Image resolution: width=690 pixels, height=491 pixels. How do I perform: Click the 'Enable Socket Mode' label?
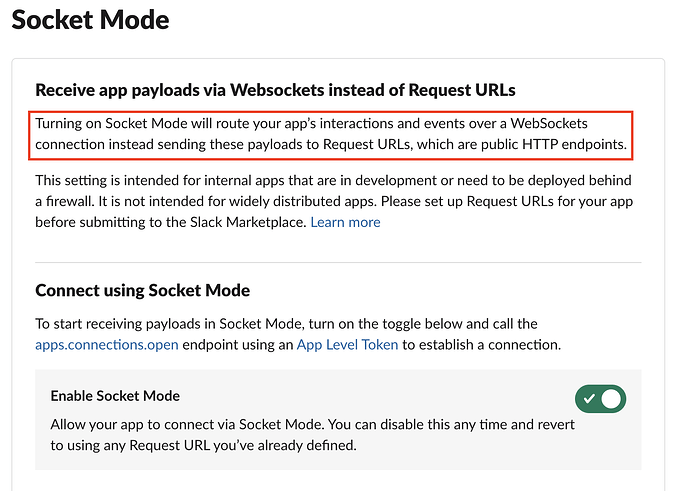(x=115, y=396)
